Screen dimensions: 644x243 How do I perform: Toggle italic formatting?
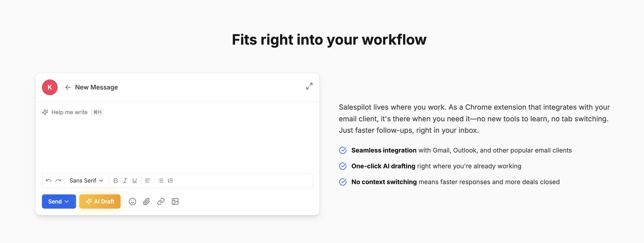pyautogui.click(x=125, y=181)
